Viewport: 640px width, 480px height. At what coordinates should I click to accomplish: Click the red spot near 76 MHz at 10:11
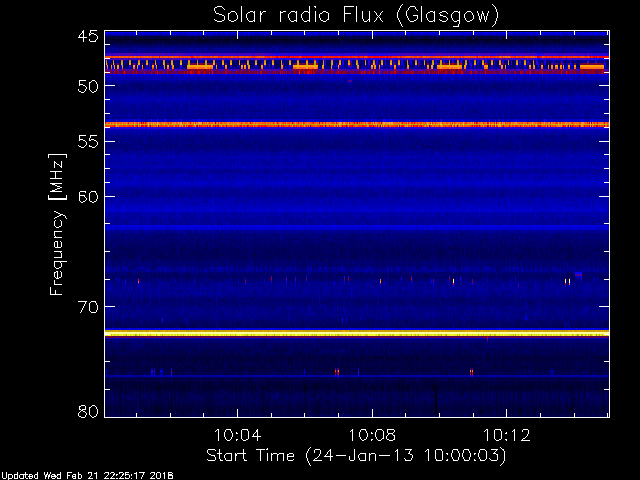pyautogui.click(x=471, y=372)
